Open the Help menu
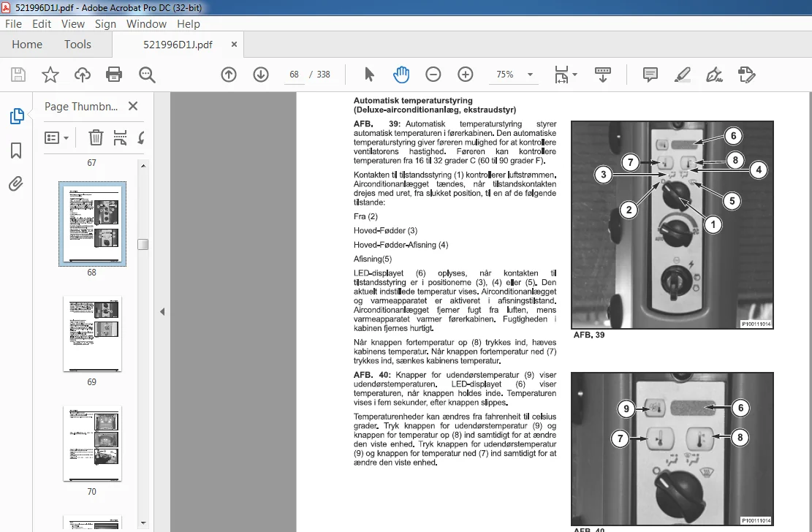 tap(188, 24)
